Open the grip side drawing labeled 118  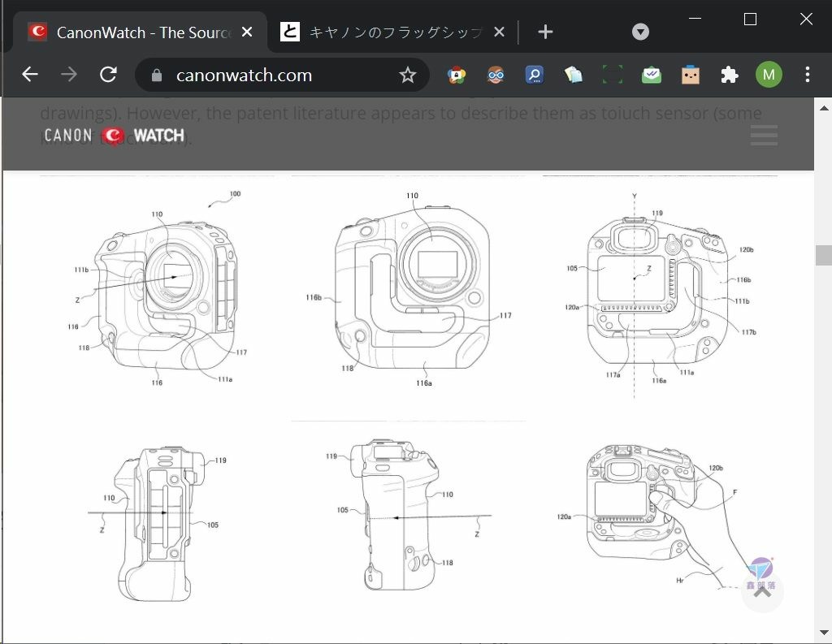(x=409, y=522)
